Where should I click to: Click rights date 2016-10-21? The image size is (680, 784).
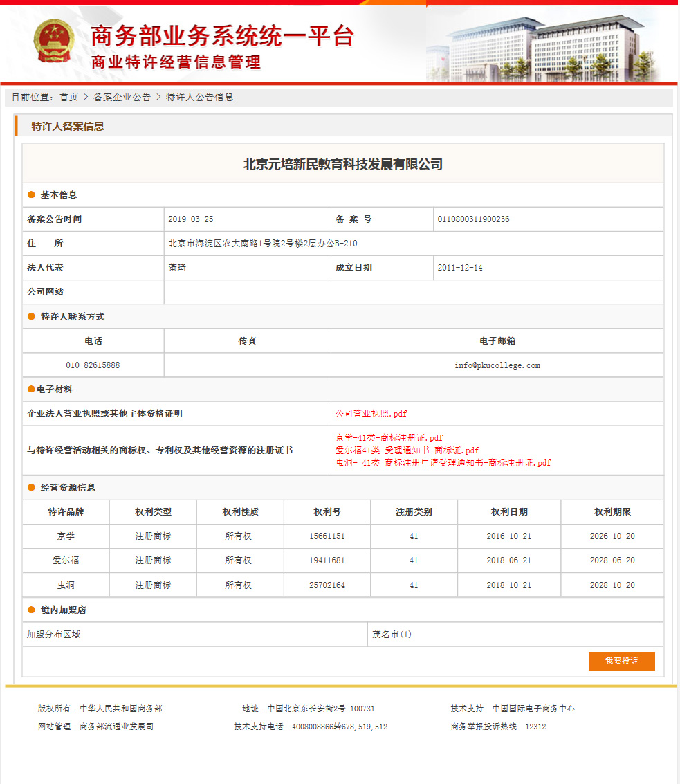[509, 536]
